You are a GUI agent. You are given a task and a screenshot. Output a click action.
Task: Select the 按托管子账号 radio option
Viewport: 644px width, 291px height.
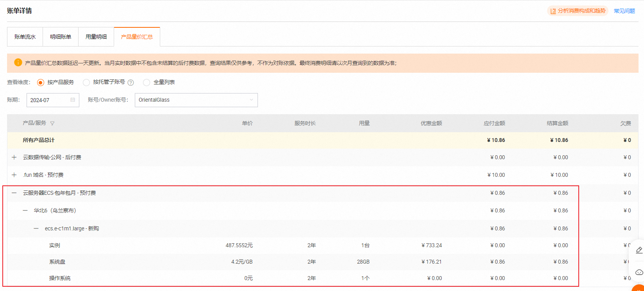pos(86,83)
